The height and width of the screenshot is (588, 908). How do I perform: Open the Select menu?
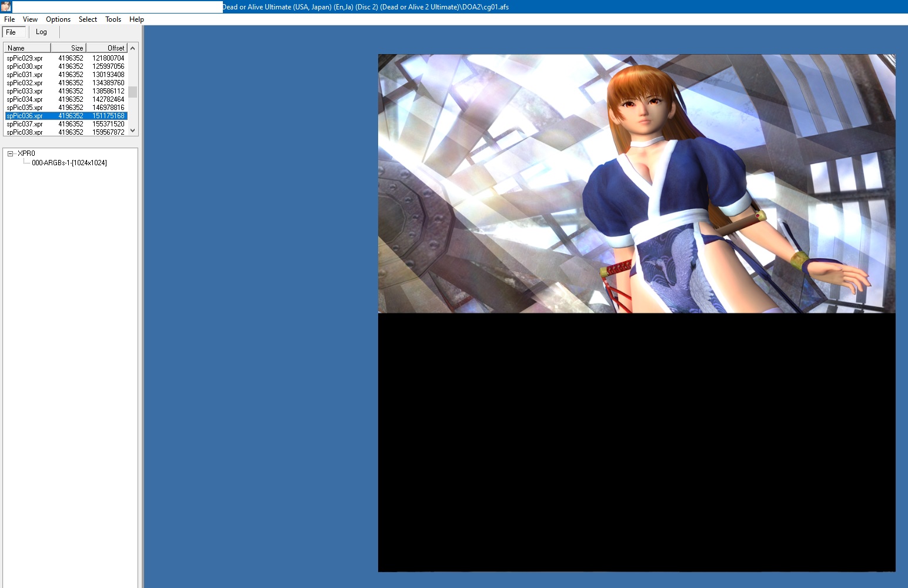point(88,19)
